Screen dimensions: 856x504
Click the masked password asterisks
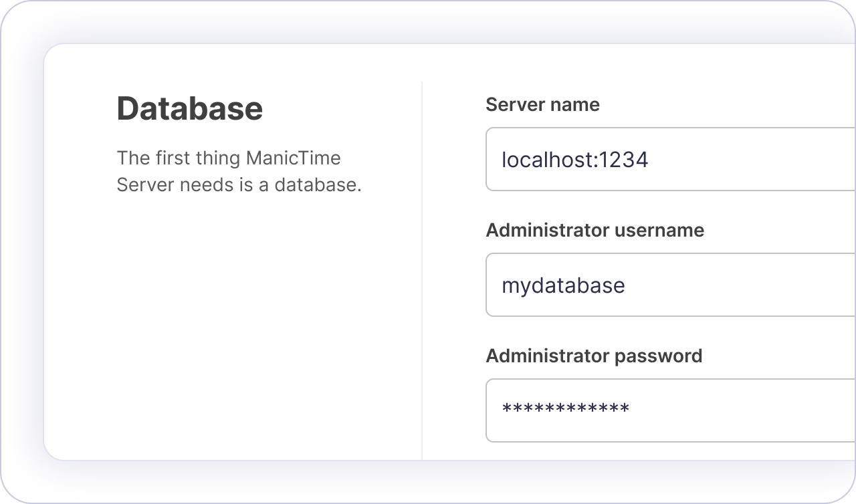tap(565, 409)
